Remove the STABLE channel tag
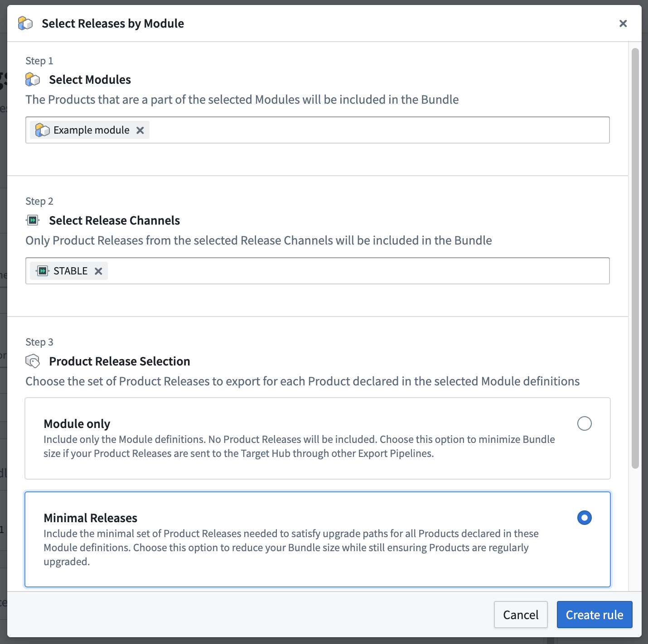 point(98,271)
